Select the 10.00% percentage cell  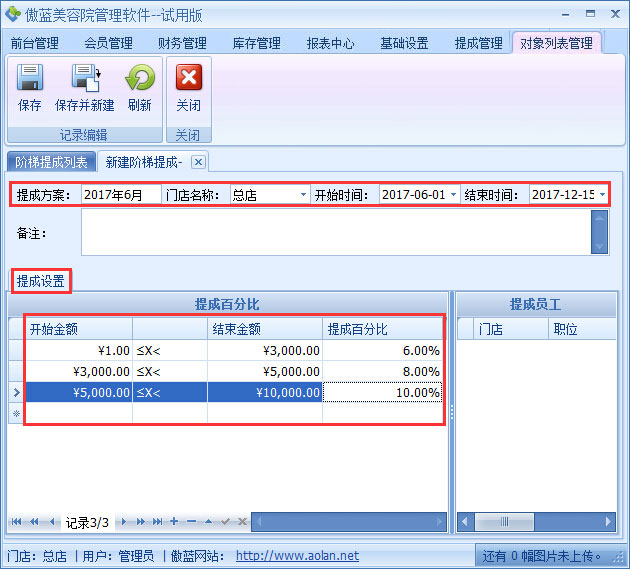click(382, 392)
